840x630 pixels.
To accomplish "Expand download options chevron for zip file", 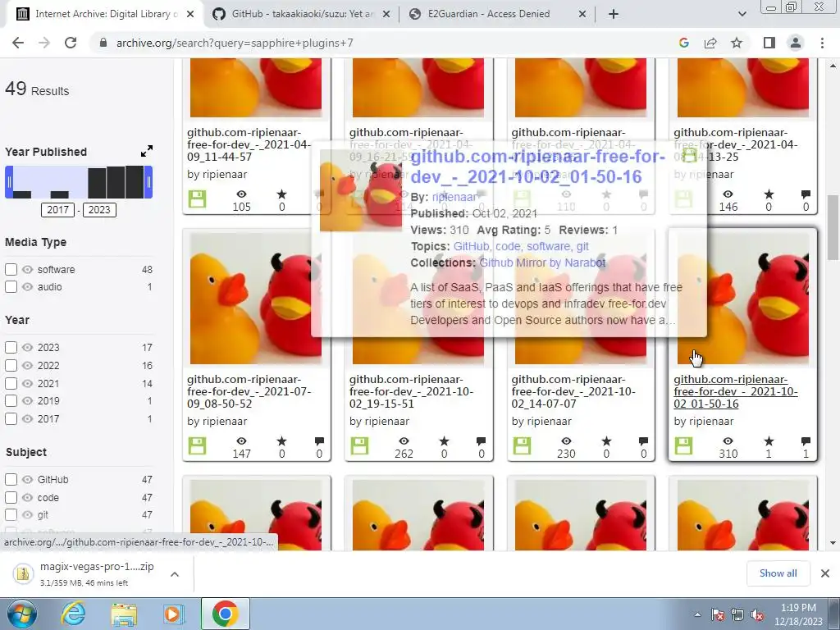I will [175, 574].
